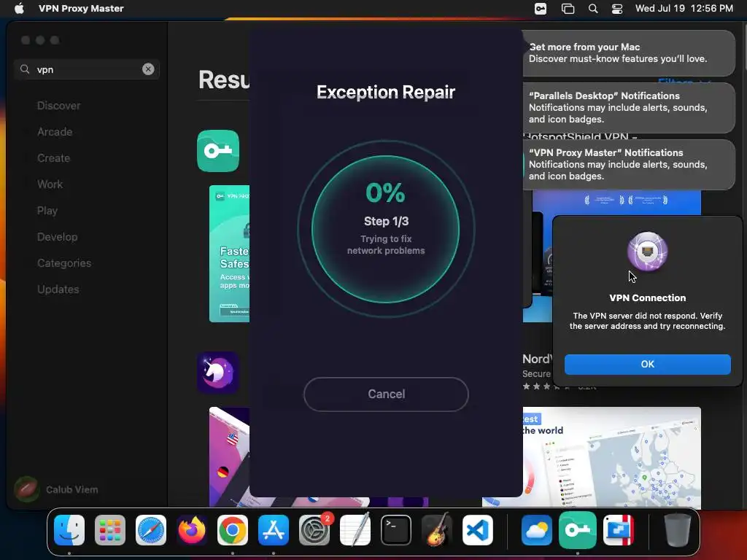Select Create in App Store sidebar
The height and width of the screenshot is (560, 747).
click(53, 158)
